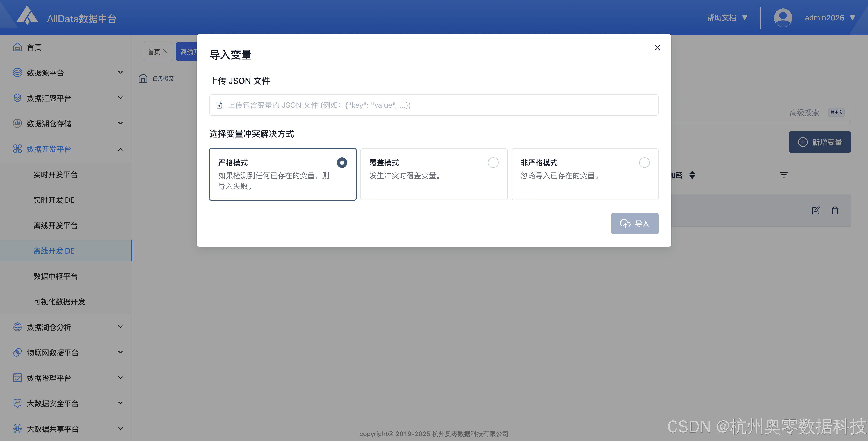Screen dimensions: 868x441
Task: Select the 覆盖模式 radio option
Action: (x=493, y=163)
